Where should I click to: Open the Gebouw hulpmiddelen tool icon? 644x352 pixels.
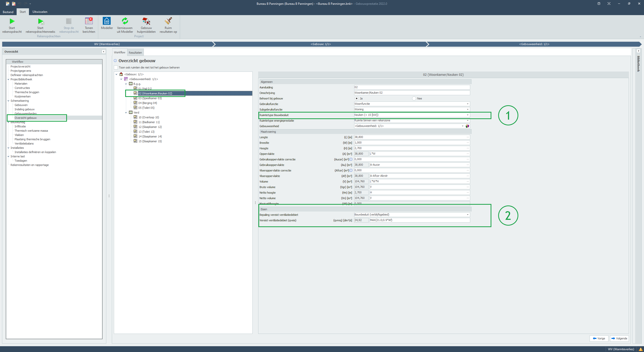click(146, 21)
